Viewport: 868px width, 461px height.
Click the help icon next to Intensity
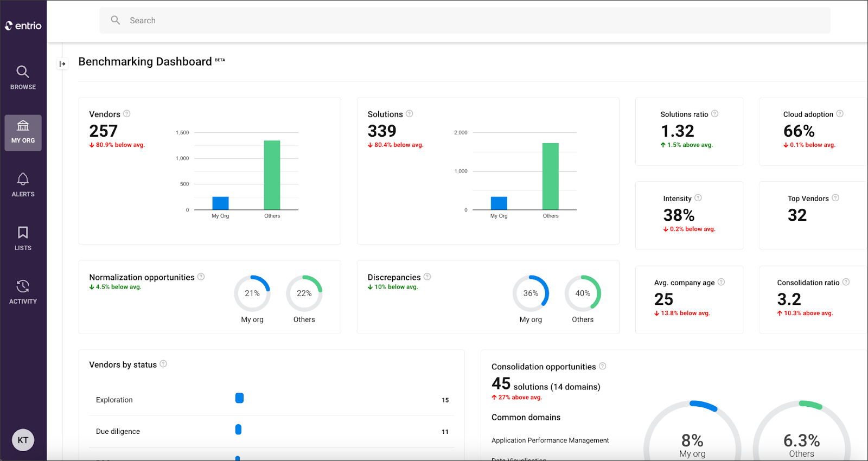point(698,198)
